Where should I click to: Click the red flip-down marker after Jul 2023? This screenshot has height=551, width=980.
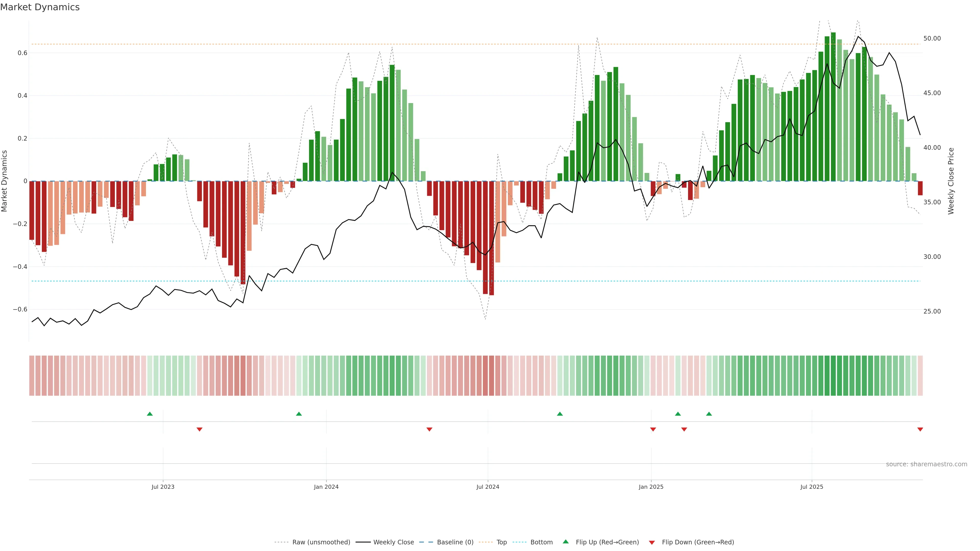[x=199, y=429]
